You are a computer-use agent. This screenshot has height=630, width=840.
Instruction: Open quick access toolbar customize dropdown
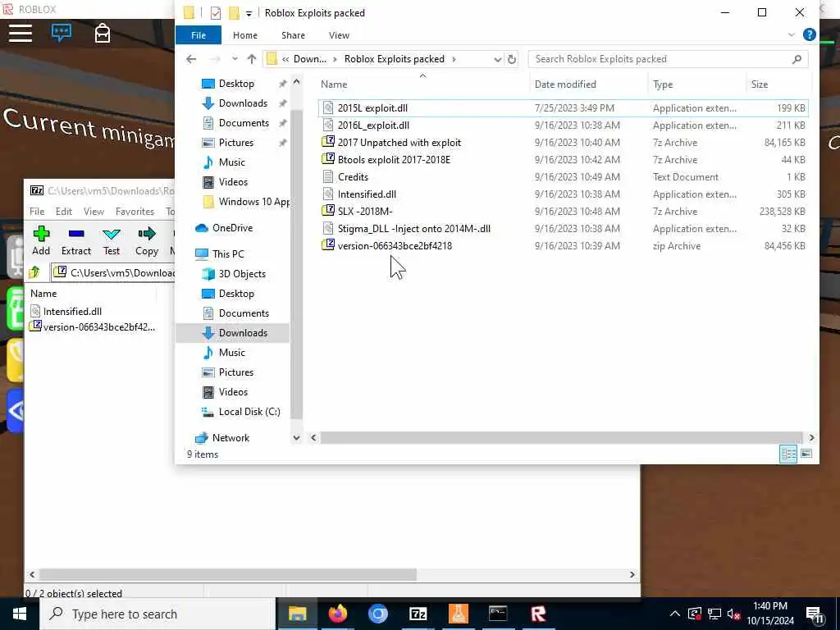(x=249, y=13)
